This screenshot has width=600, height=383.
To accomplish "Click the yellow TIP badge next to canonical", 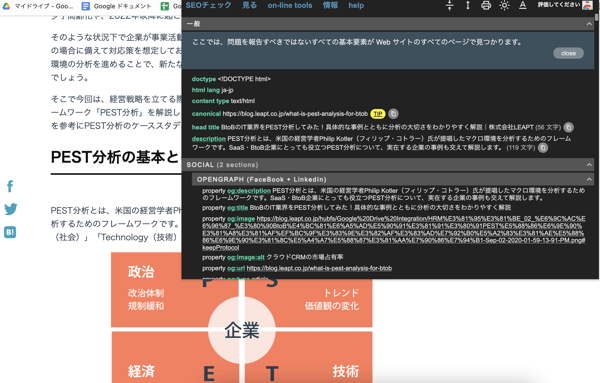I will click(378, 114).
